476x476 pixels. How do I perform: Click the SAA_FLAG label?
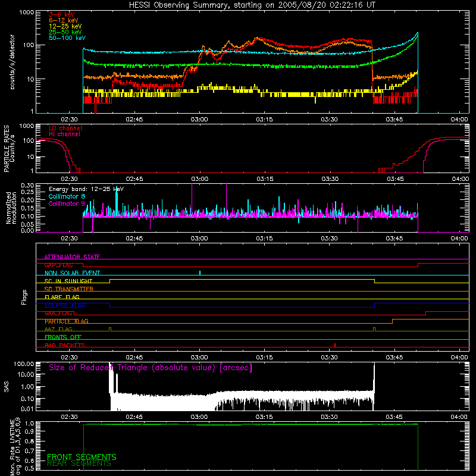tap(58, 314)
